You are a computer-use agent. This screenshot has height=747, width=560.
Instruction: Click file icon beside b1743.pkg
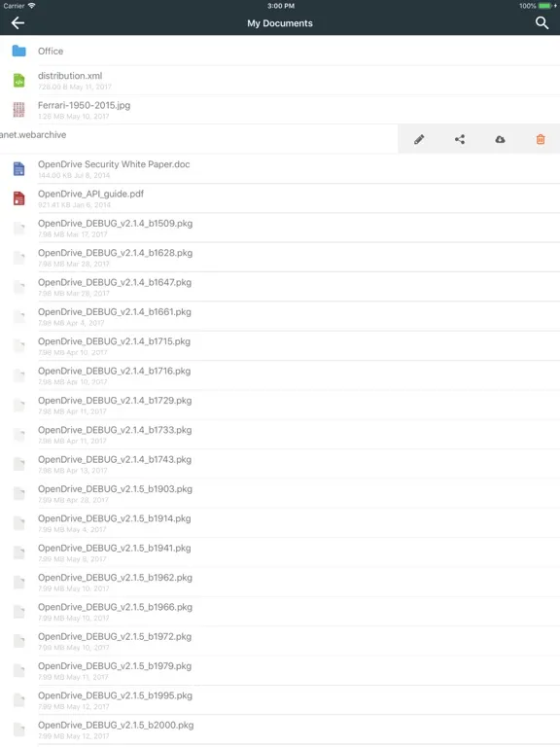[x=19, y=465]
